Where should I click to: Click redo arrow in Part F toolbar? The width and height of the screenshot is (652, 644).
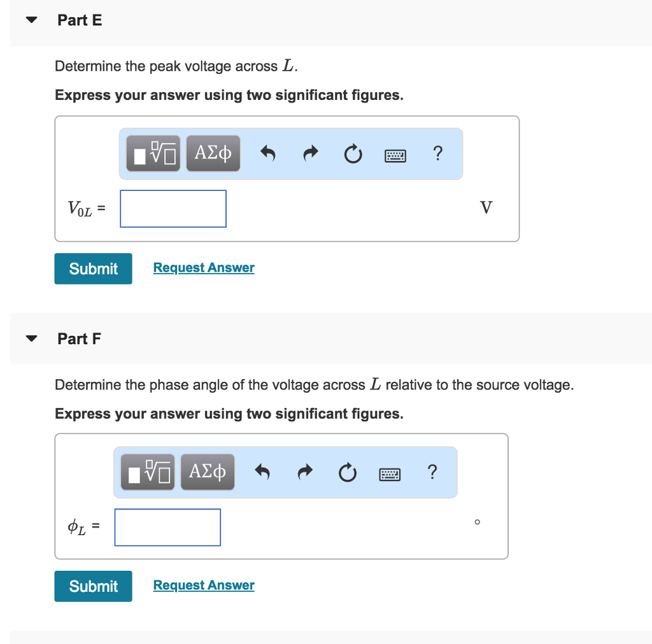point(305,472)
